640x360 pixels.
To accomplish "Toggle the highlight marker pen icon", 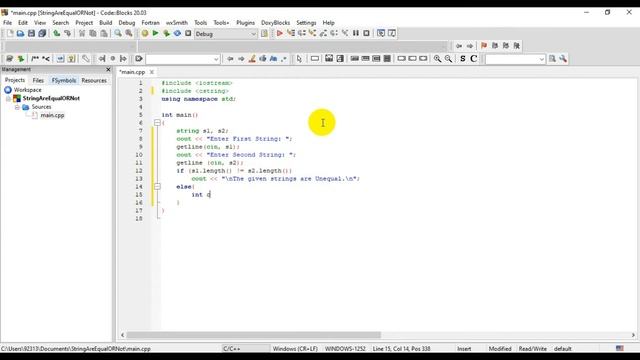I will pyautogui.click(x=252, y=59).
